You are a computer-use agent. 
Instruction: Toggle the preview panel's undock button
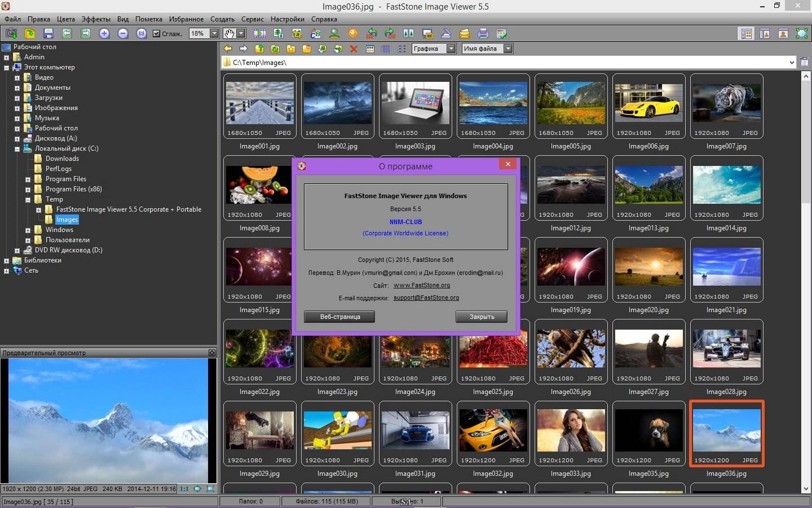point(212,353)
